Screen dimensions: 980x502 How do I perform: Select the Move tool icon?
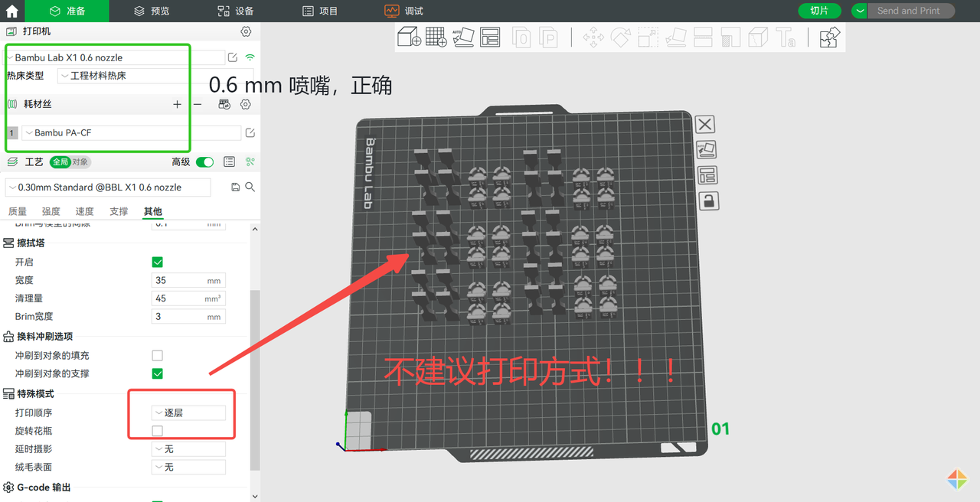(x=593, y=37)
